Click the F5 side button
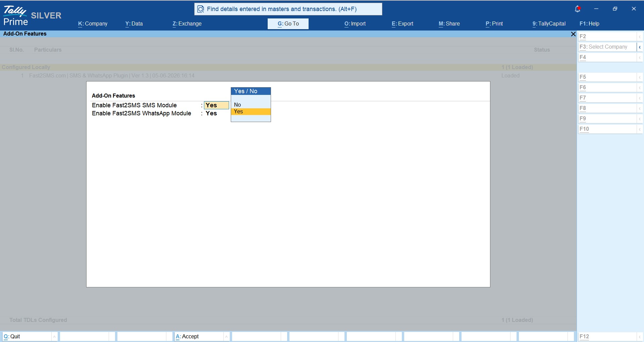644x342 pixels. pyautogui.click(x=607, y=77)
